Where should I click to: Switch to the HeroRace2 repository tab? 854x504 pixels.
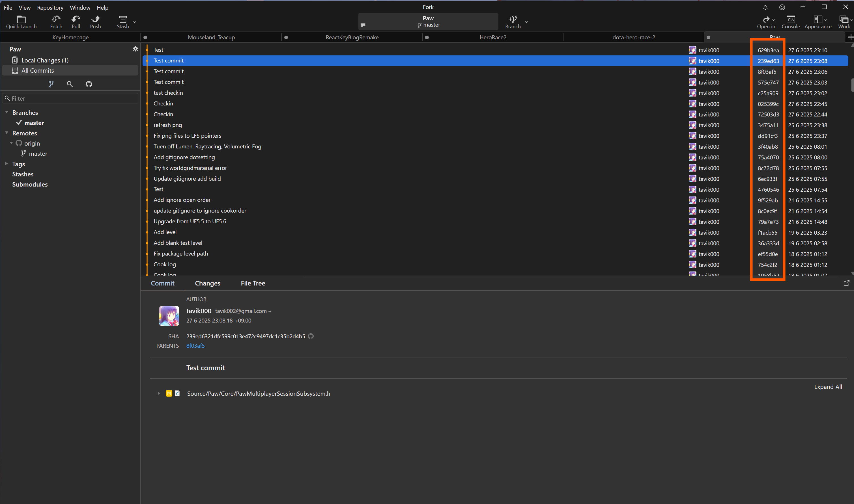pos(493,37)
